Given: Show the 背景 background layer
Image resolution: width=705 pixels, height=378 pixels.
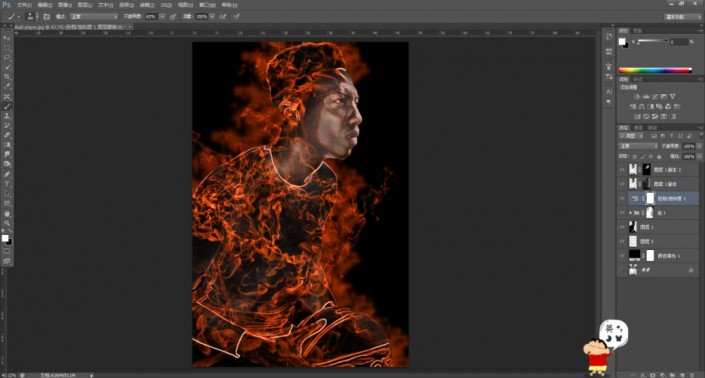Looking at the screenshot, I should click(x=622, y=270).
